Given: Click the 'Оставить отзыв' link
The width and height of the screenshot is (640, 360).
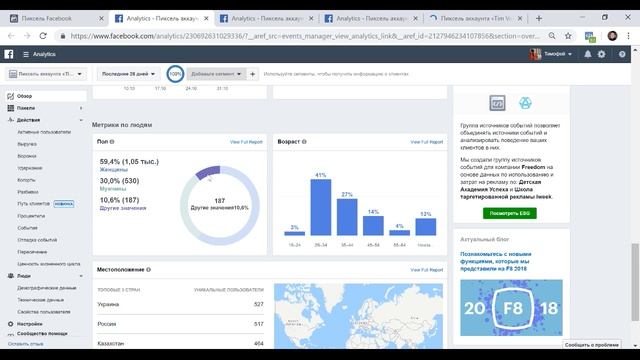Looking at the screenshot, I should click(25, 344).
